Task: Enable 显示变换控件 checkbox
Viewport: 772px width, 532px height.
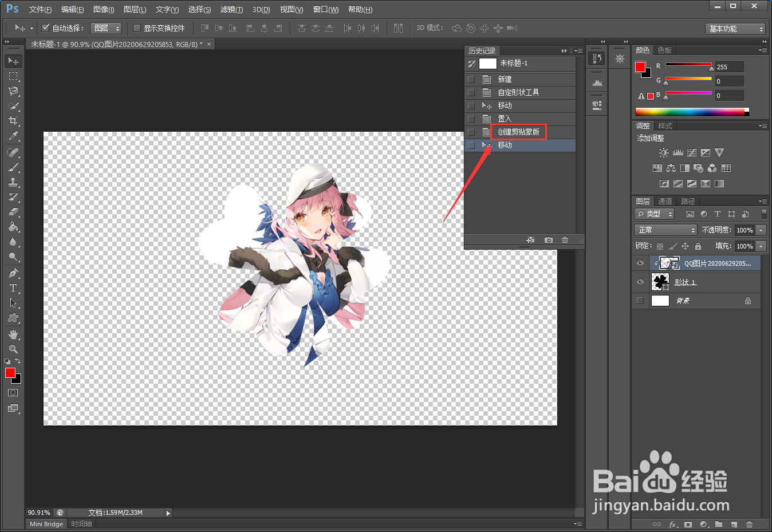Action: tap(137, 27)
